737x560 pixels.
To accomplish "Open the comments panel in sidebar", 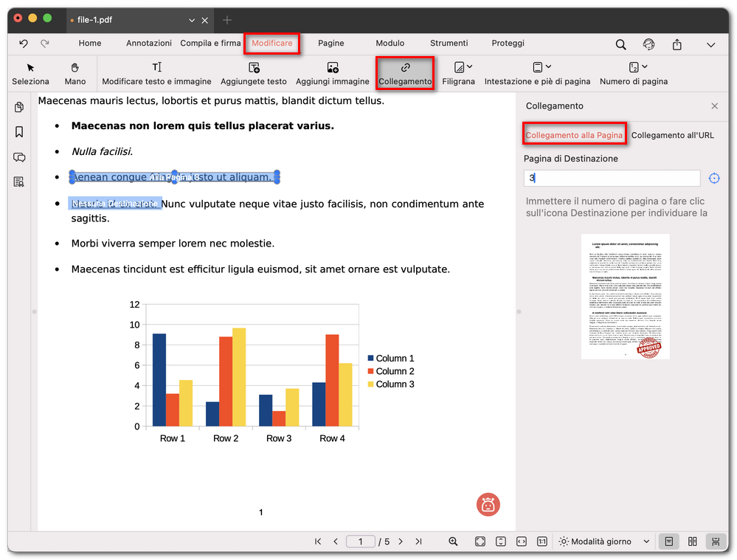I will point(19,157).
